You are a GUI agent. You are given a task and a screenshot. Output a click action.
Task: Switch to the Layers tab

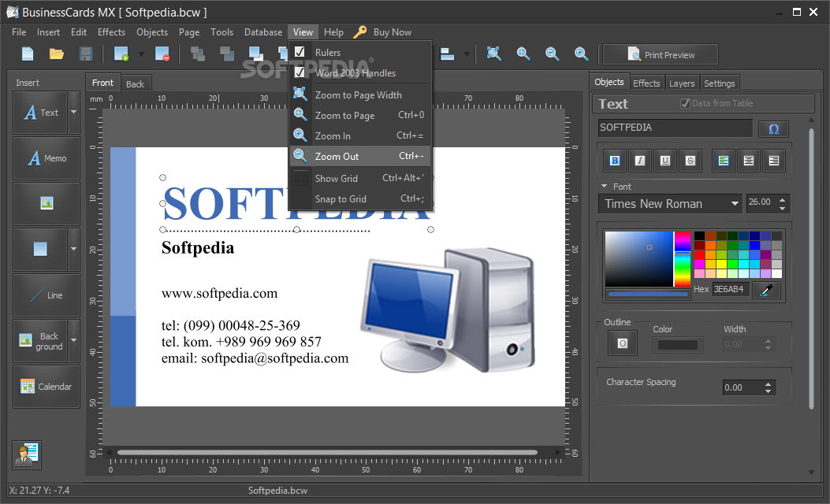click(682, 83)
